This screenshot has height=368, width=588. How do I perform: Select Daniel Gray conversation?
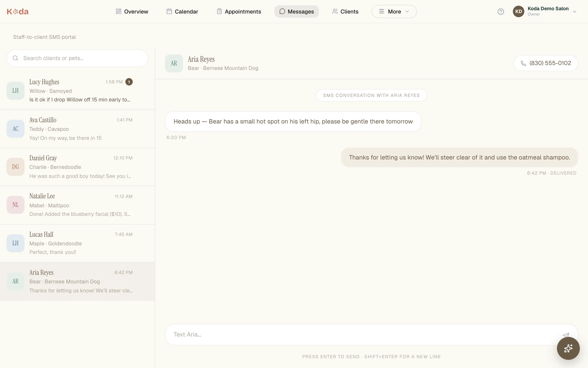(x=77, y=167)
